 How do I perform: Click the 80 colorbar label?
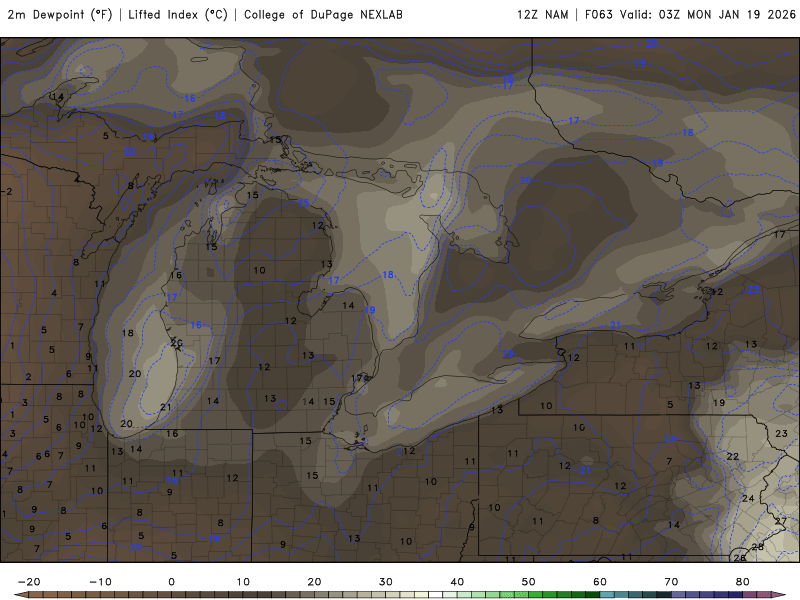(x=743, y=582)
